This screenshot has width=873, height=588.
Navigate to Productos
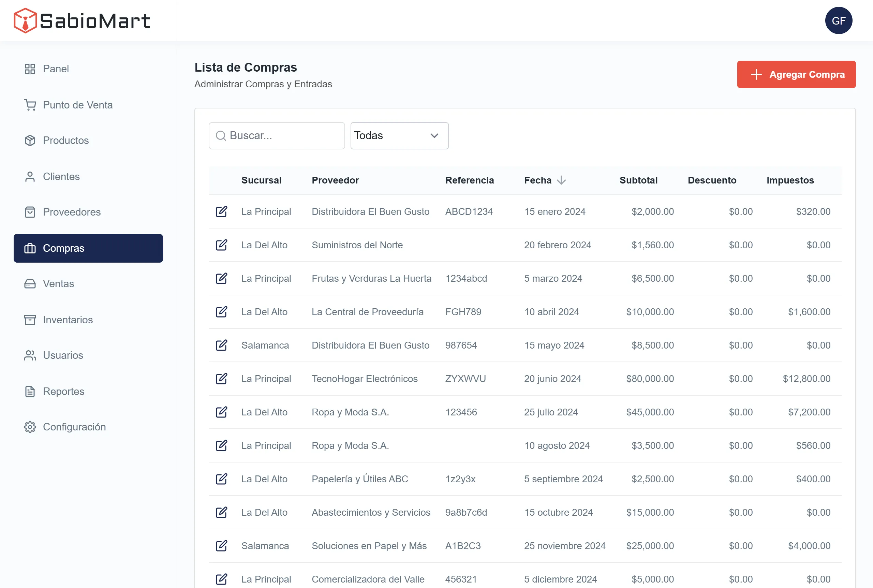click(88, 141)
